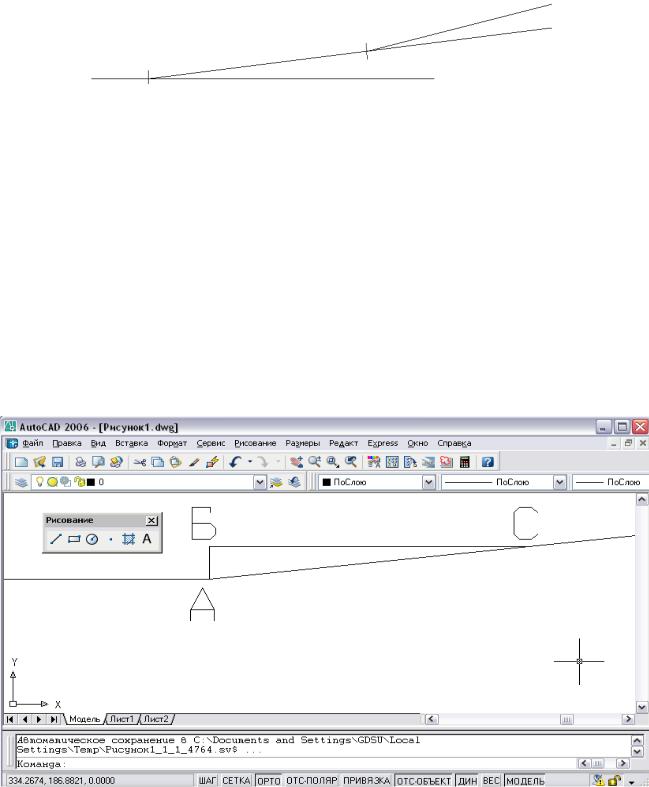Viewport: 649px width, 787px height.
Task: Open the Вставка menu
Action: click(x=132, y=443)
